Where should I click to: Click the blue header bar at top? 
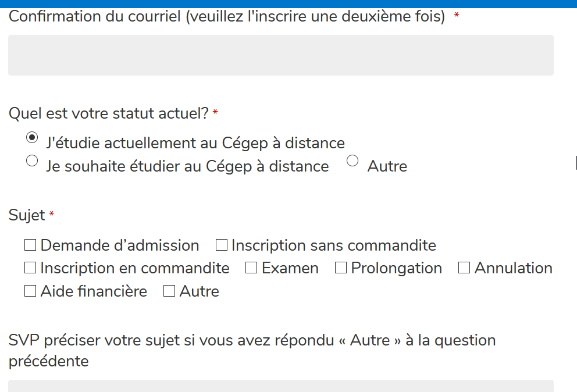pyautogui.click(x=288, y=3)
